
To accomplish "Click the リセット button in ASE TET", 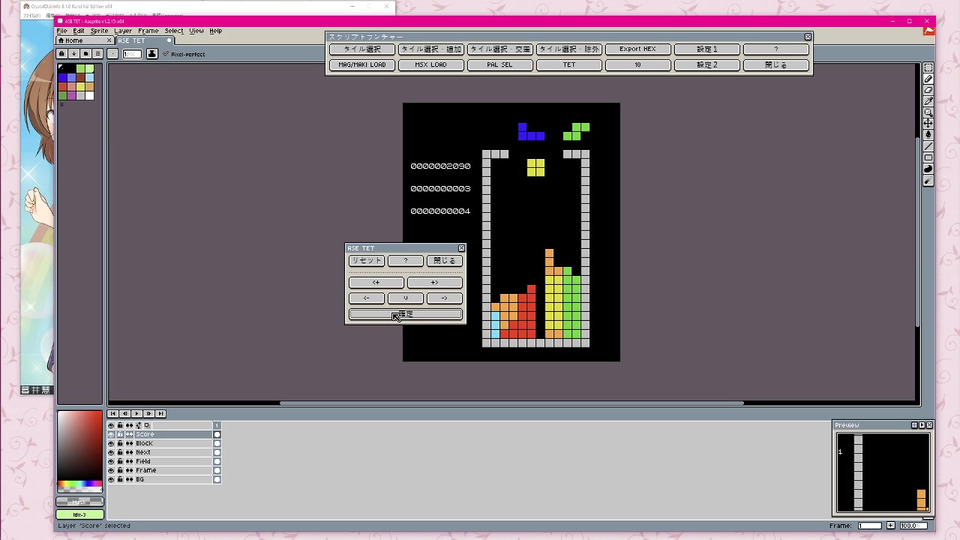I will pos(366,261).
